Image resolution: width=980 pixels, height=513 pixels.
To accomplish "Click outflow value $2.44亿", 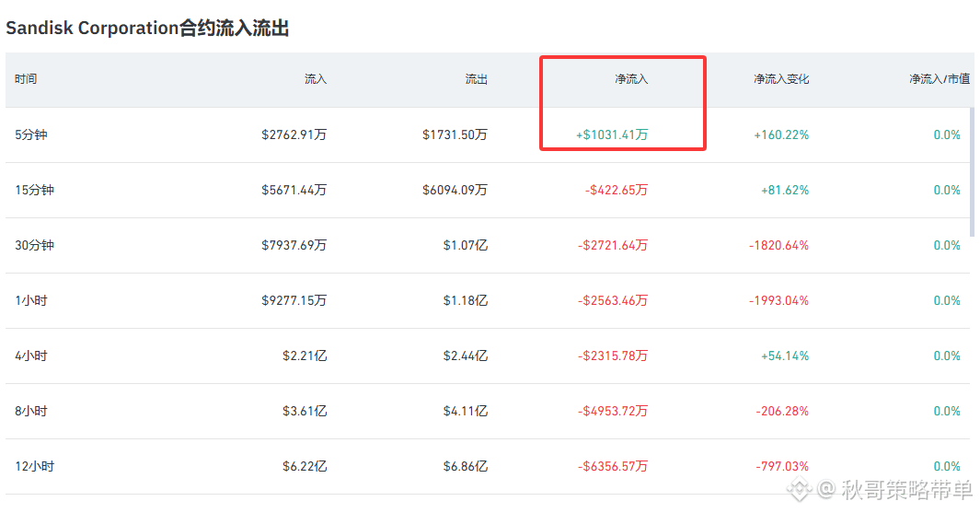I will pyautogui.click(x=465, y=356).
